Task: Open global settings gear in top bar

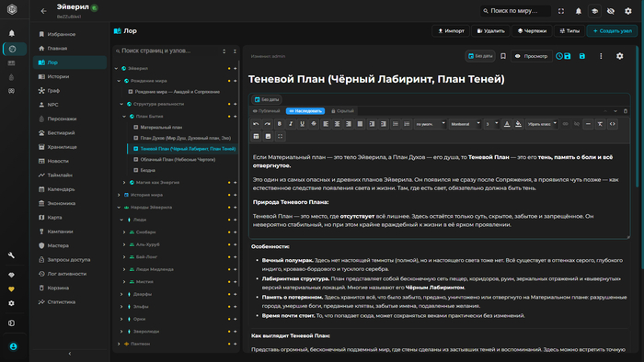Action: pos(628,11)
